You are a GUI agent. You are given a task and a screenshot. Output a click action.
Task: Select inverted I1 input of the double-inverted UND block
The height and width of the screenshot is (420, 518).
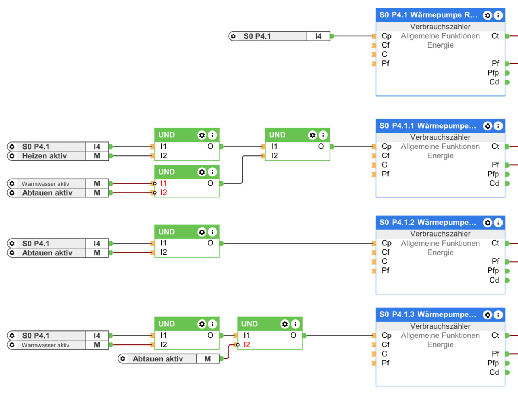[x=154, y=183]
